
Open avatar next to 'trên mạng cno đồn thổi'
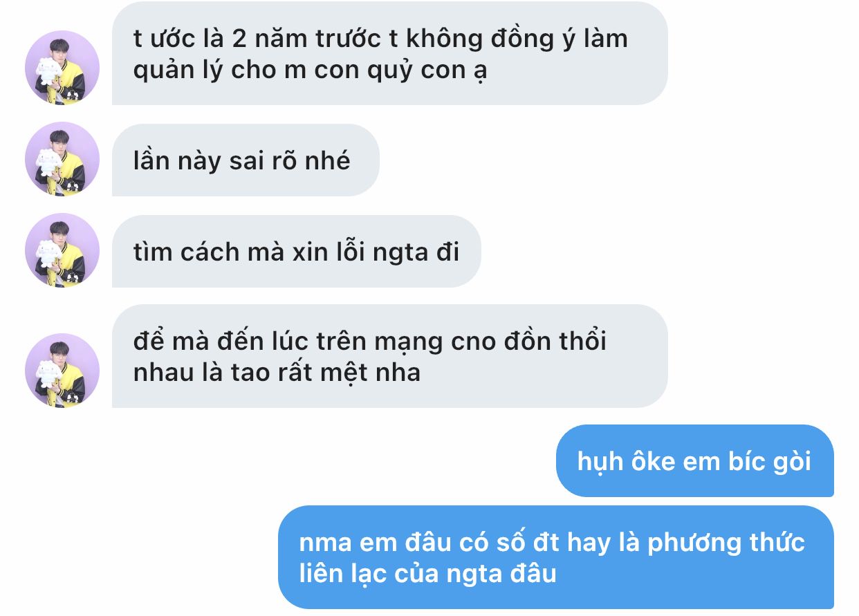[62, 370]
